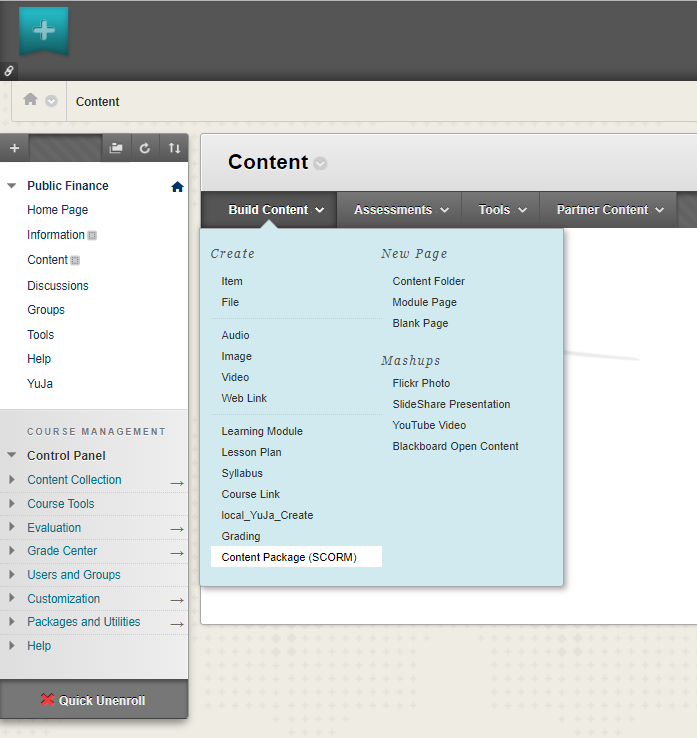Click the hidden-content icon next to Information

92,235
